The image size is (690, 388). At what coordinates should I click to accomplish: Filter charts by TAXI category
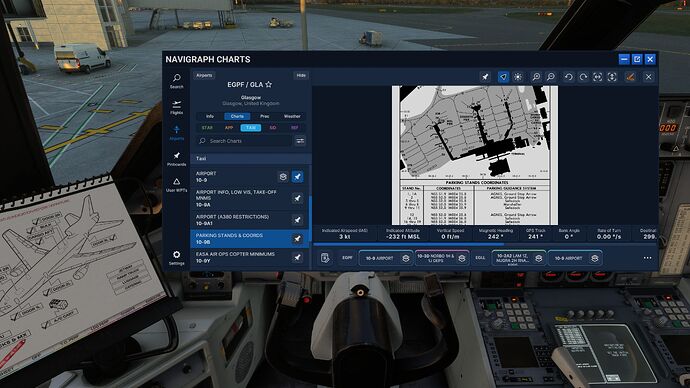pos(251,128)
